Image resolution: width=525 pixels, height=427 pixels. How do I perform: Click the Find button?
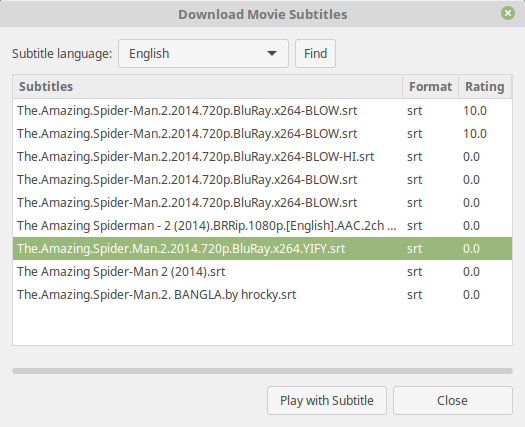[x=315, y=54]
